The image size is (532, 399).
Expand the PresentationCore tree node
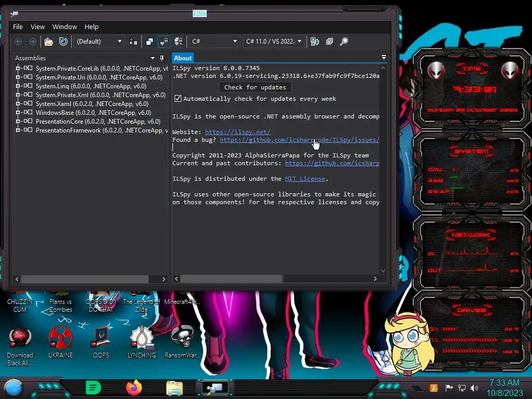(18, 121)
